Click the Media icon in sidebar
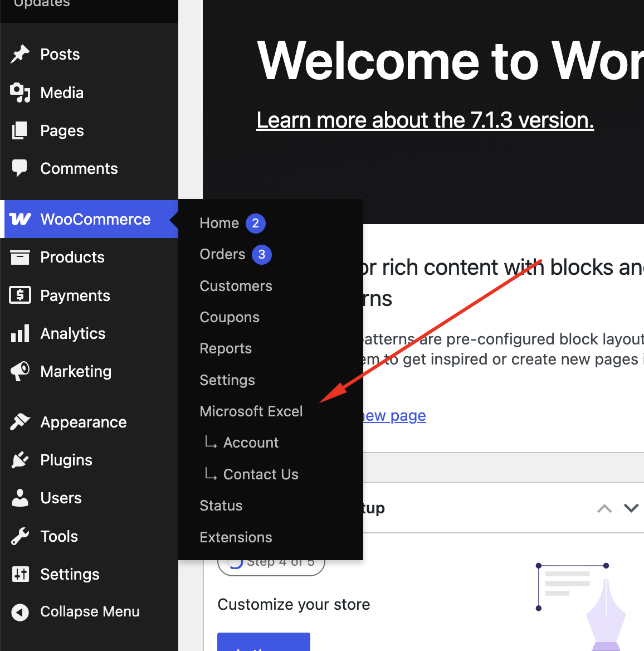 [x=20, y=93]
